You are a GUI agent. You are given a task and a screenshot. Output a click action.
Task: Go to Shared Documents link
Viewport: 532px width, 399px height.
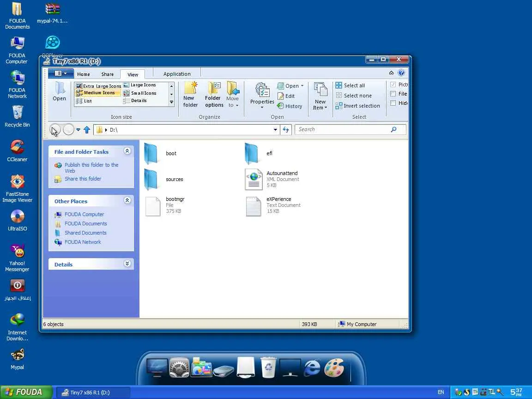click(85, 233)
